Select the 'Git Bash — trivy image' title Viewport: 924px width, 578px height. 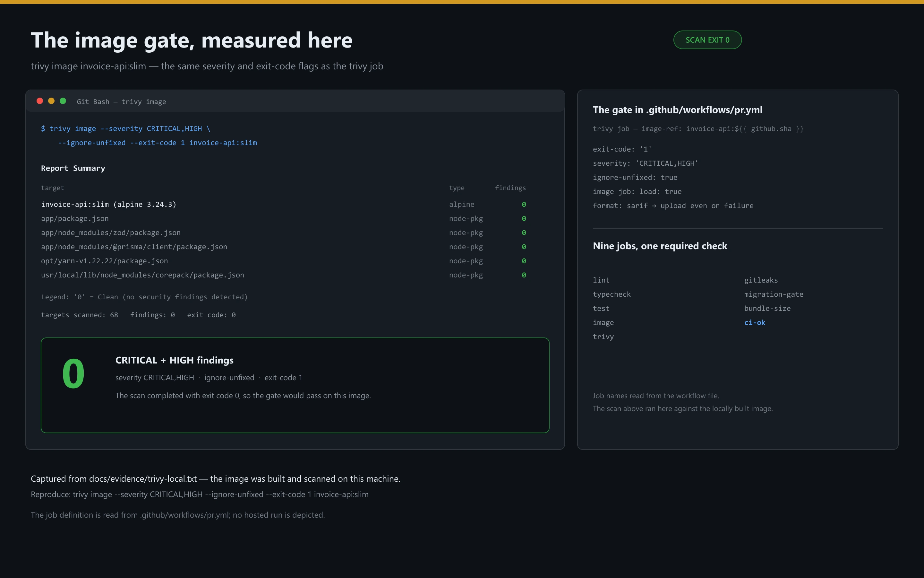pyautogui.click(x=121, y=102)
